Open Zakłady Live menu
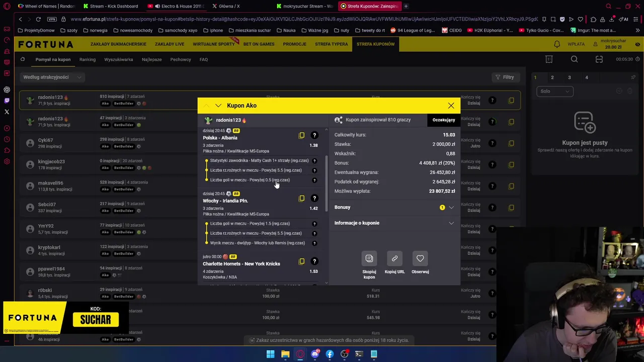Screen dimensions: 644x362 [x=170, y=44]
